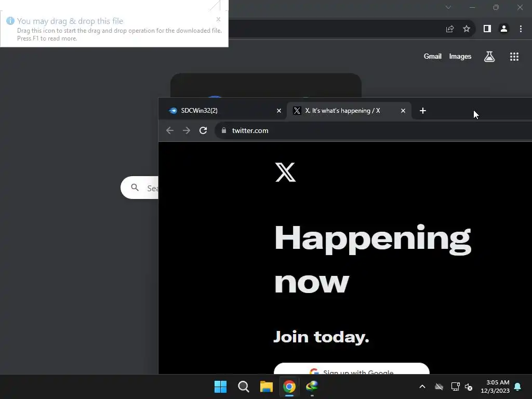Image resolution: width=532 pixels, height=399 pixels.
Task: Sign up with Google button
Action: (352, 369)
